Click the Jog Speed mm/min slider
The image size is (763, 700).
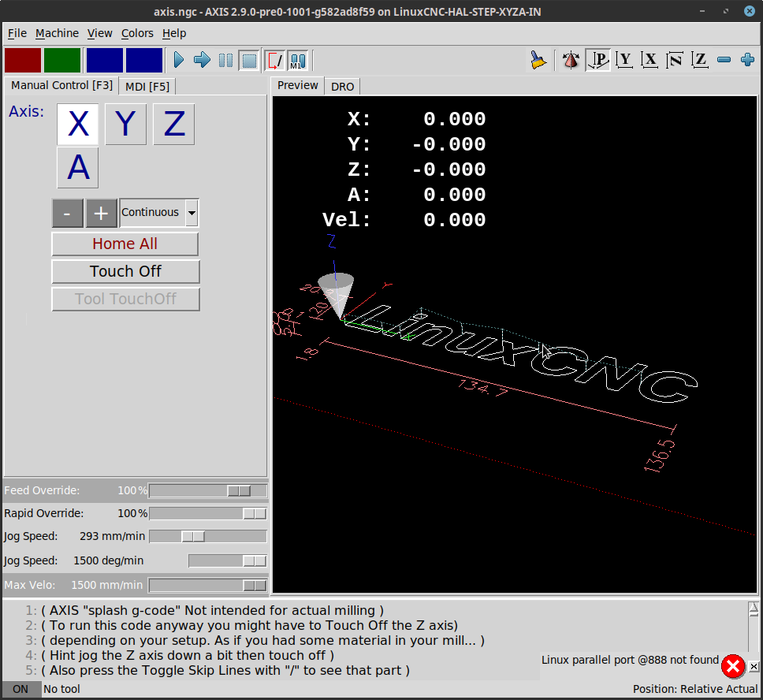tap(208, 537)
